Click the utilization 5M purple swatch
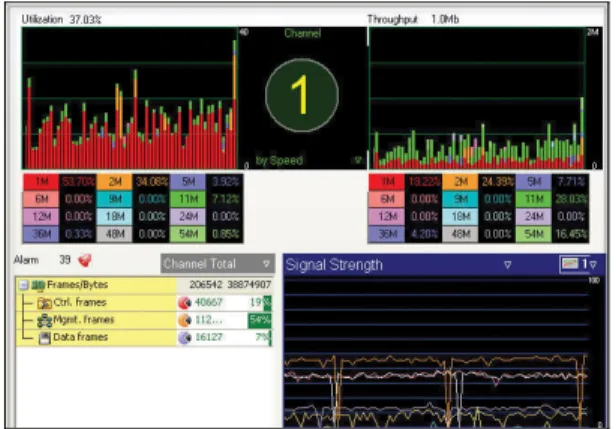Screen dimensions: 616x429 pyautogui.click(x=188, y=182)
